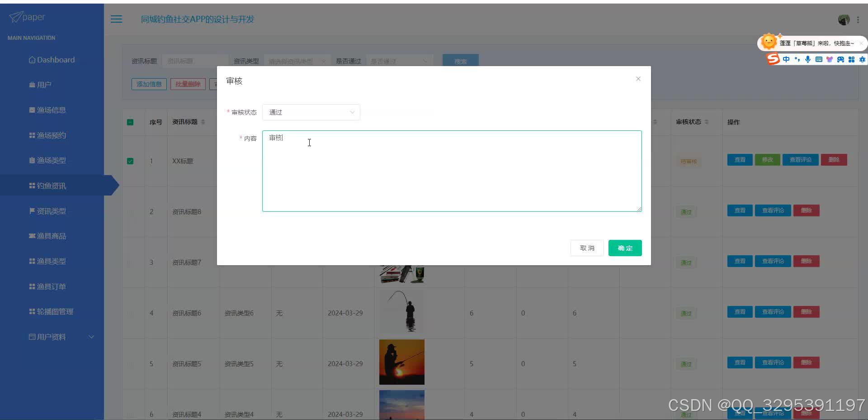The width and height of the screenshot is (868, 420).
Task: Open the 审核状态 dropdown showing 通过
Action: [311, 112]
